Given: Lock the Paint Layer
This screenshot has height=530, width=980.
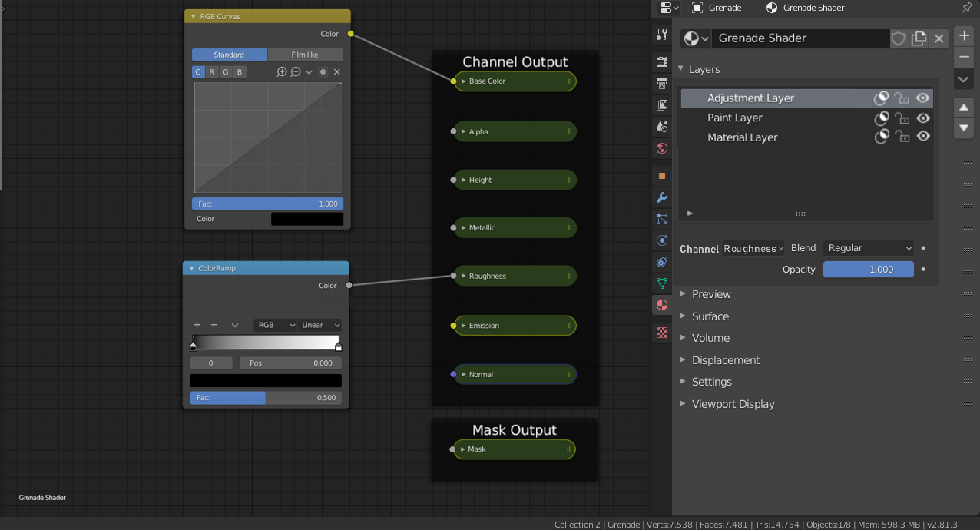Looking at the screenshot, I should (x=902, y=118).
